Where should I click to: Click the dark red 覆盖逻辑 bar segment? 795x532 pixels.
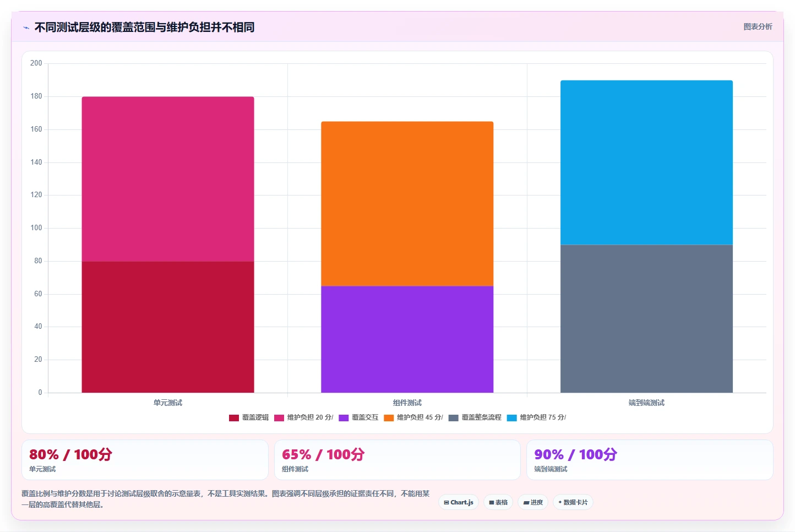coord(168,327)
